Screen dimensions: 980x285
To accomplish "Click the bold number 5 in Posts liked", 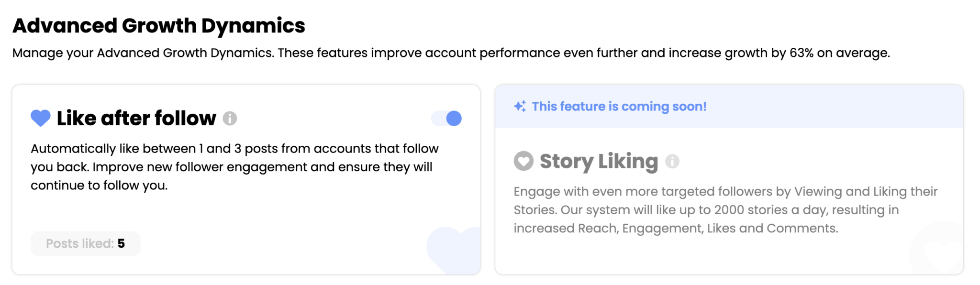I will click(122, 243).
